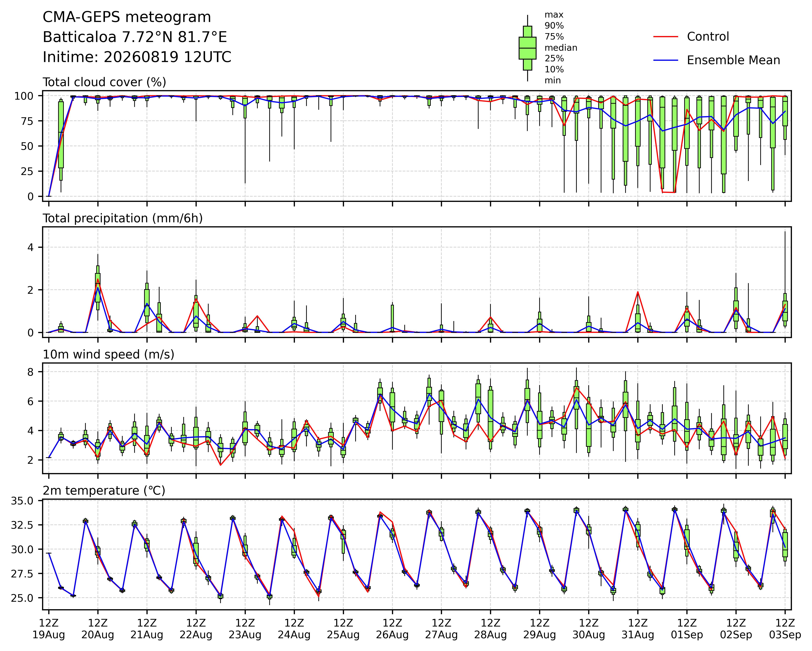
Task: Click the 12Z 03Sep x-axis label
Action: 785,629
